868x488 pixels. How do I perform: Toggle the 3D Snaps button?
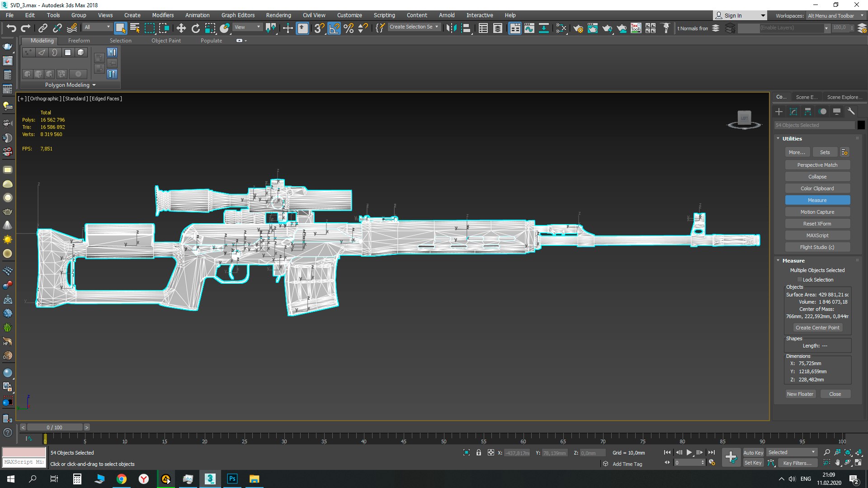click(x=319, y=28)
